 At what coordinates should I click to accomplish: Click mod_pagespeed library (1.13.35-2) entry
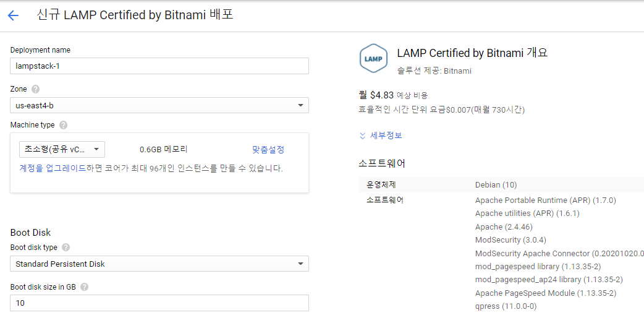pyautogui.click(x=538, y=267)
